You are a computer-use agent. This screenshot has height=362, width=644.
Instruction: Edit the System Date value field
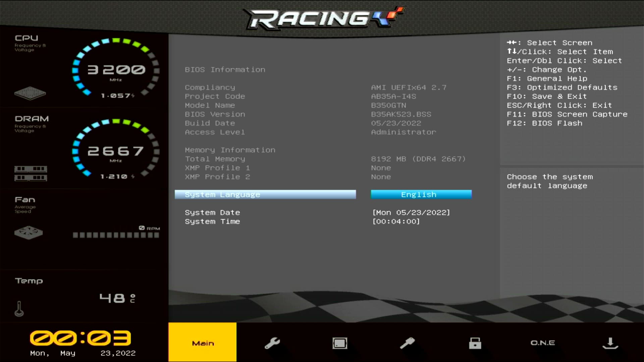(x=411, y=213)
